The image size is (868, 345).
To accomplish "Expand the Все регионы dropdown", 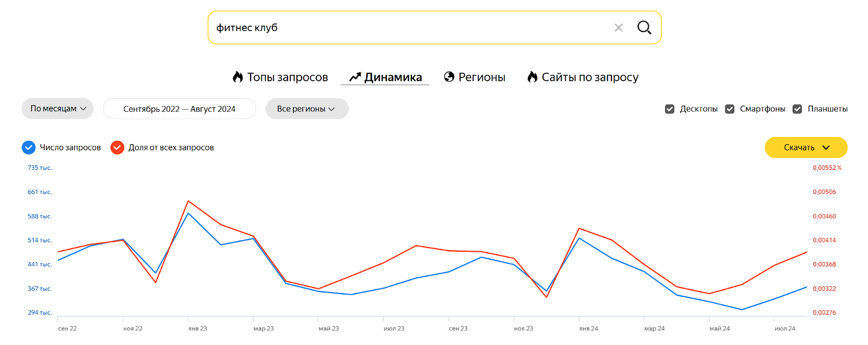I will click(x=307, y=109).
